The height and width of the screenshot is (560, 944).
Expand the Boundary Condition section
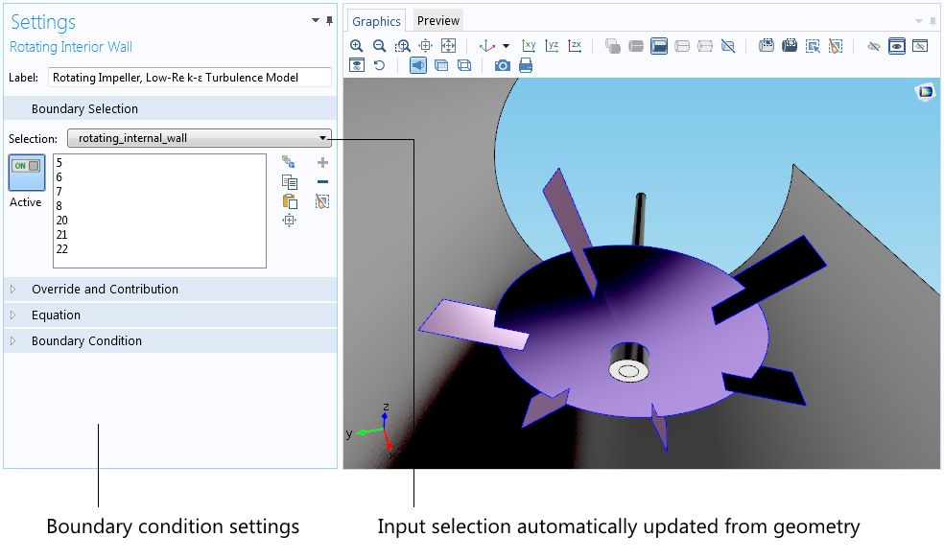click(171, 340)
